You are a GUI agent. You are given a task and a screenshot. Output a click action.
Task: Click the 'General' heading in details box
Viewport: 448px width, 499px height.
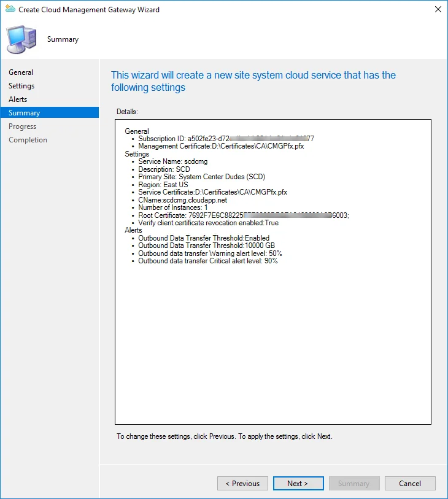(x=136, y=131)
